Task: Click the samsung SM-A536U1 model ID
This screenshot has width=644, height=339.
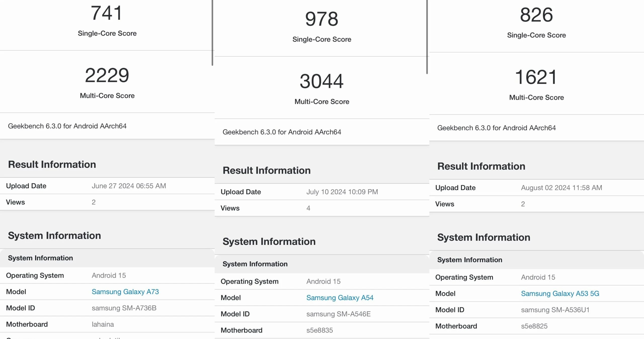Action: 555,310
